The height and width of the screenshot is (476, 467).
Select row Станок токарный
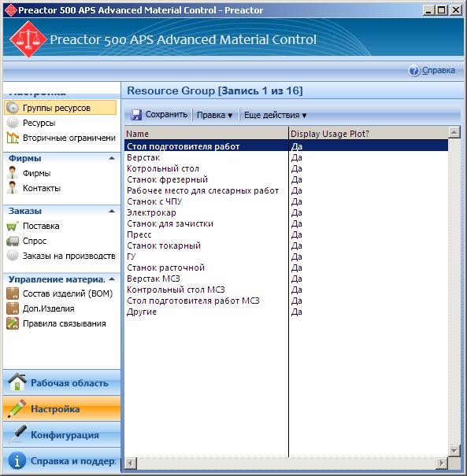tap(286, 245)
